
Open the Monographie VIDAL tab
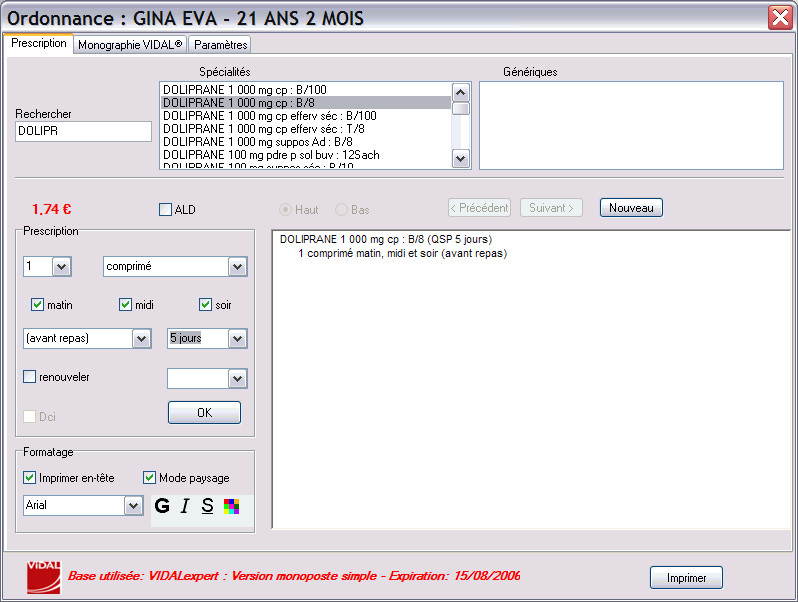click(x=130, y=45)
